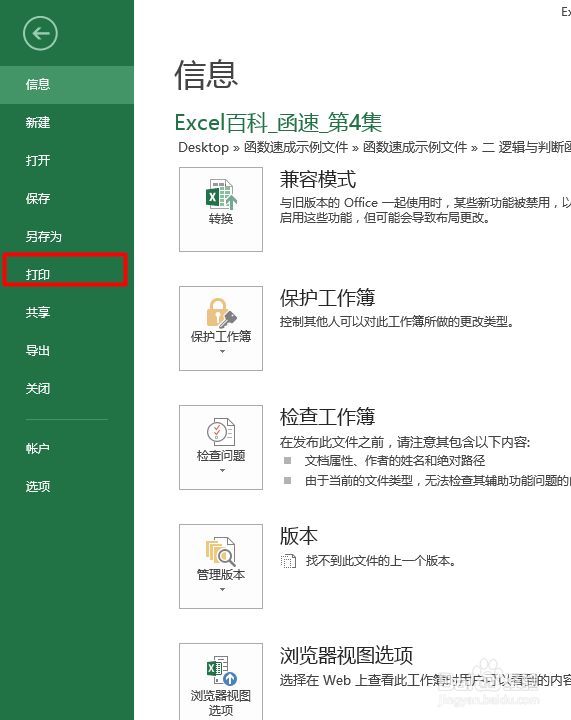Select 另存为 from the sidebar

point(67,236)
